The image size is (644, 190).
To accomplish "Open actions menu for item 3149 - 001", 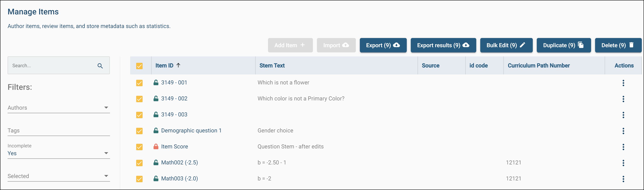I will [623, 83].
